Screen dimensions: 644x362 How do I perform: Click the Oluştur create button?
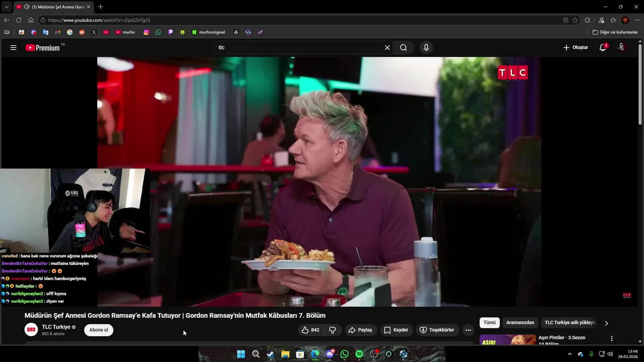pyautogui.click(x=576, y=48)
